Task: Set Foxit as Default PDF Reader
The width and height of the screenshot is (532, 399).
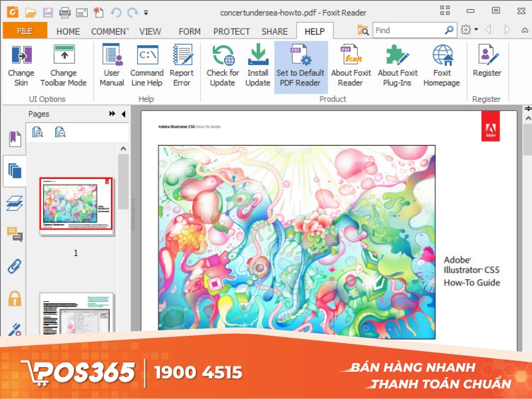Action: [x=301, y=67]
